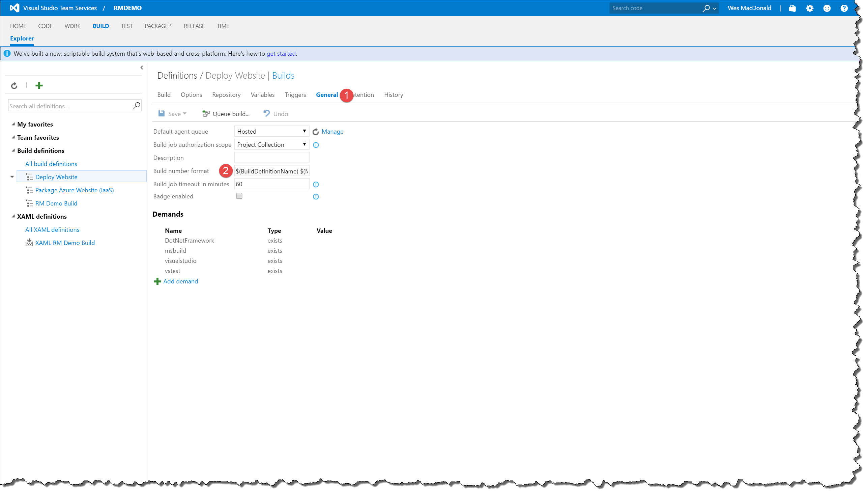
Task: Click info icon next to authorization scope
Action: (x=316, y=145)
